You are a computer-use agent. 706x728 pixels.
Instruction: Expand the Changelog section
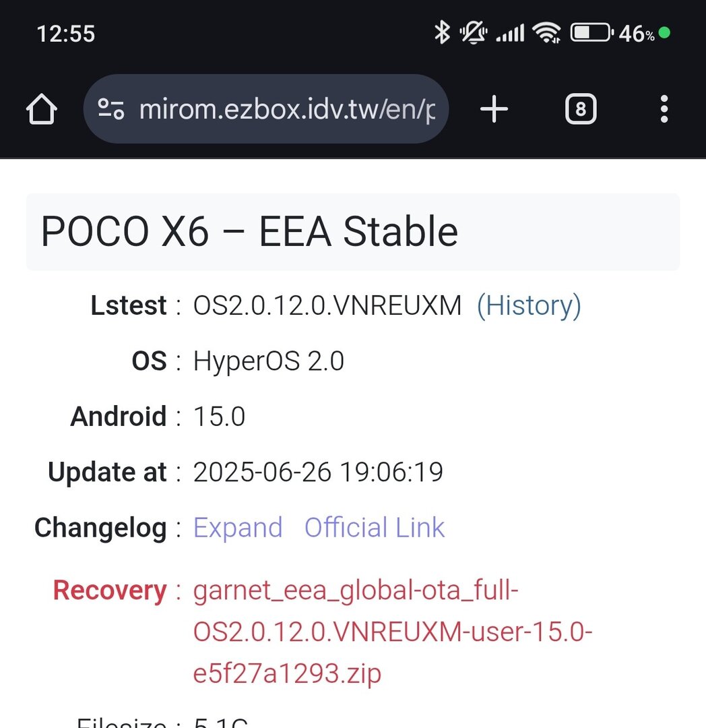pyautogui.click(x=238, y=528)
